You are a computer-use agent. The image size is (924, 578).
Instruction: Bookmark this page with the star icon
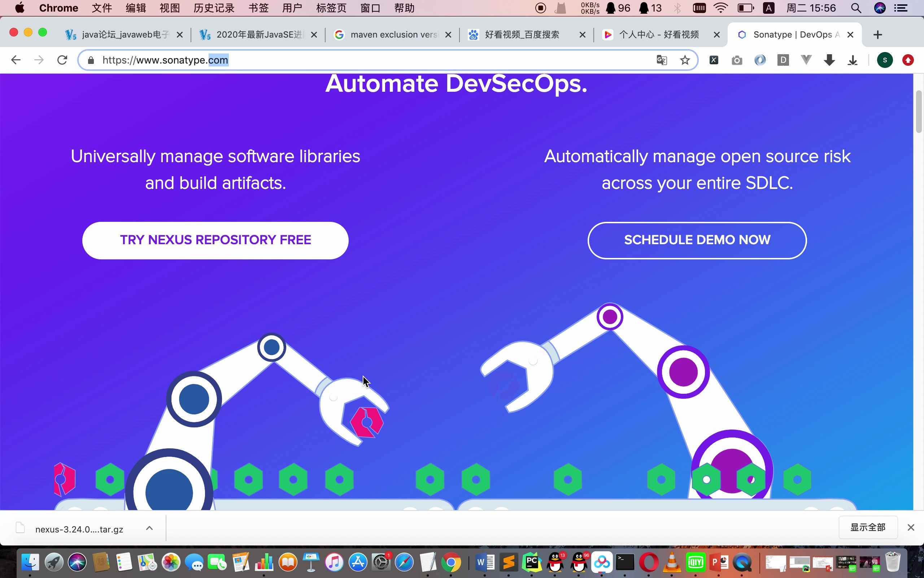pyautogui.click(x=685, y=60)
